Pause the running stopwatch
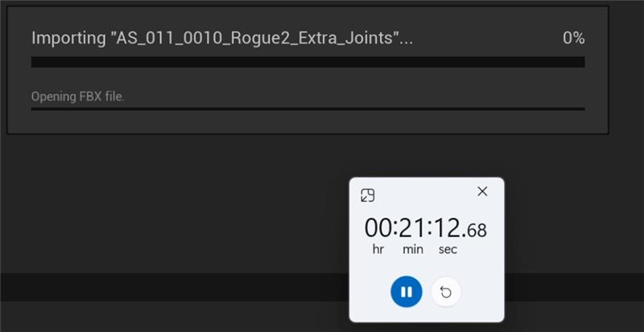644x332 pixels. coord(407,292)
